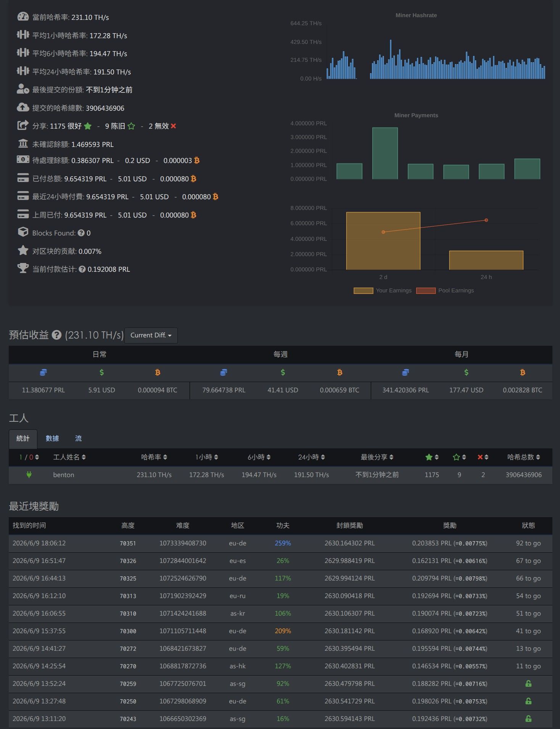Click green plug icon for worker benton
Screen dimensions: 560x729
[x=29, y=475]
